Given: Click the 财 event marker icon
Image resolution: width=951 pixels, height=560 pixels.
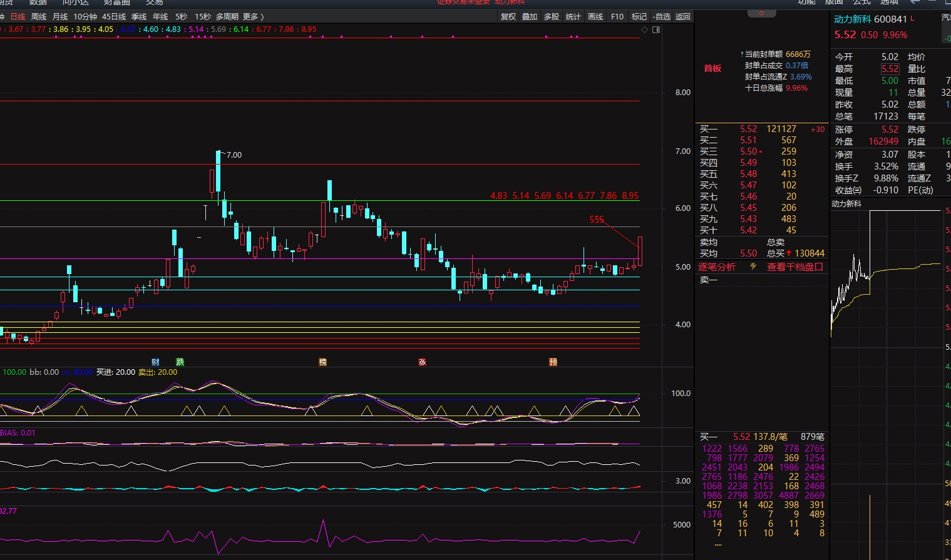Looking at the screenshot, I should click(155, 362).
